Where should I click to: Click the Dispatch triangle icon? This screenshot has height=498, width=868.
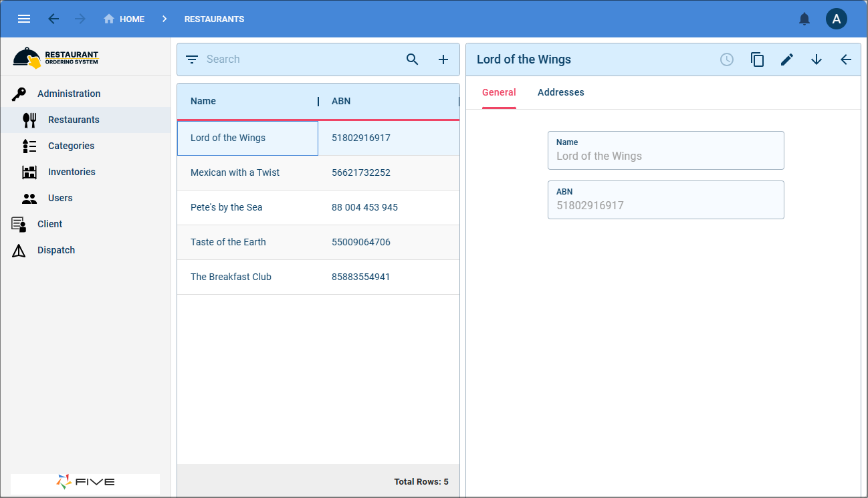(x=19, y=251)
